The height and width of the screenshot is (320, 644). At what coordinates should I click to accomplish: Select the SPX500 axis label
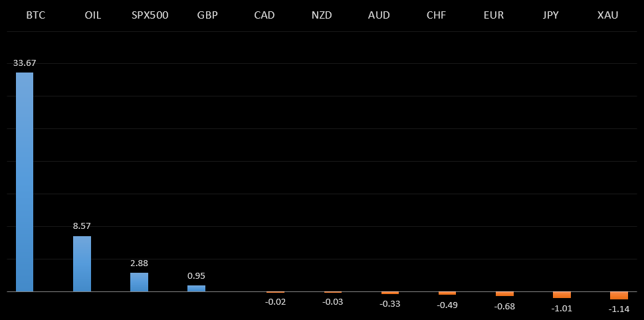(x=150, y=15)
